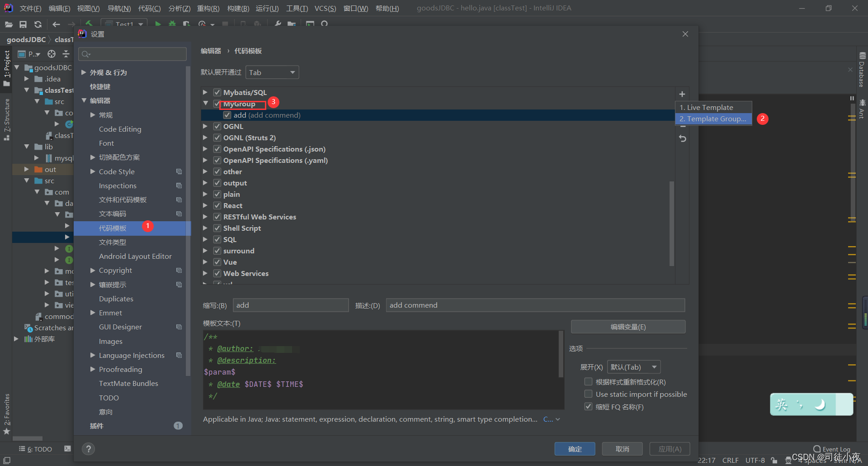Click the 应用(A) apply button
868x466 pixels.
670,449
